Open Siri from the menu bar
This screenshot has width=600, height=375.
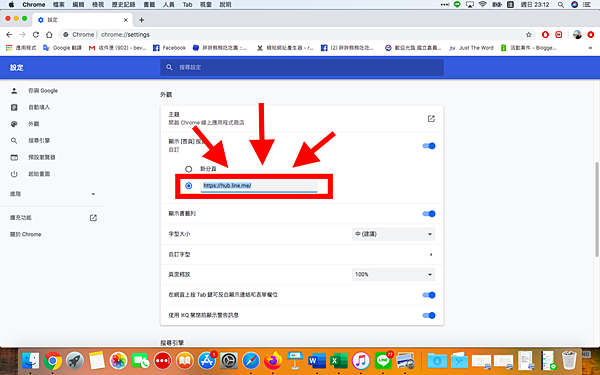click(x=574, y=5)
